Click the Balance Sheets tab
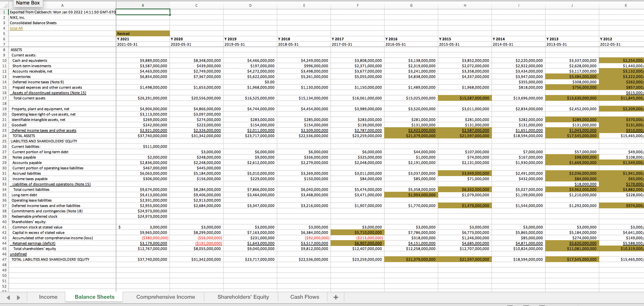Image resolution: width=644 pixels, height=306 pixels. (x=95, y=297)
